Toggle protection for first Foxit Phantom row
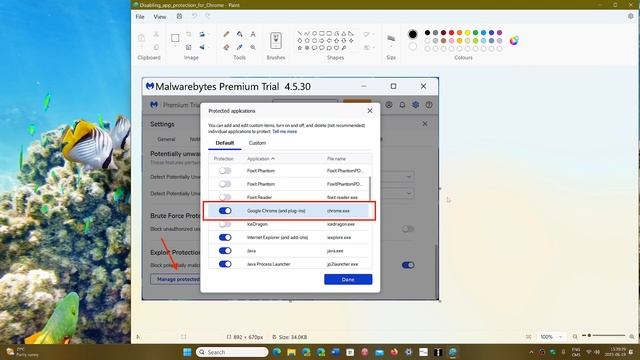 225,171
